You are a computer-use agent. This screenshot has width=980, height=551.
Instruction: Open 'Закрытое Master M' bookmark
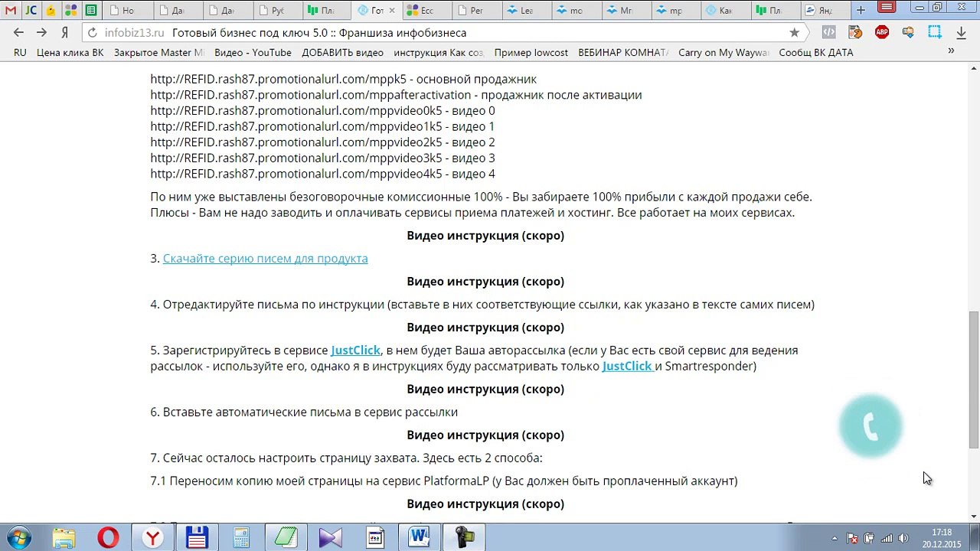tap(159, 53)
